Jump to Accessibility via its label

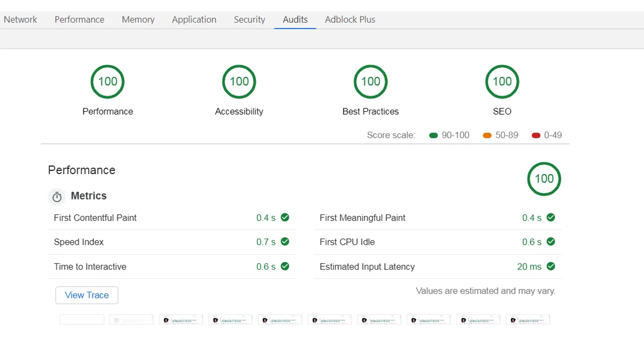click(239, 112)
